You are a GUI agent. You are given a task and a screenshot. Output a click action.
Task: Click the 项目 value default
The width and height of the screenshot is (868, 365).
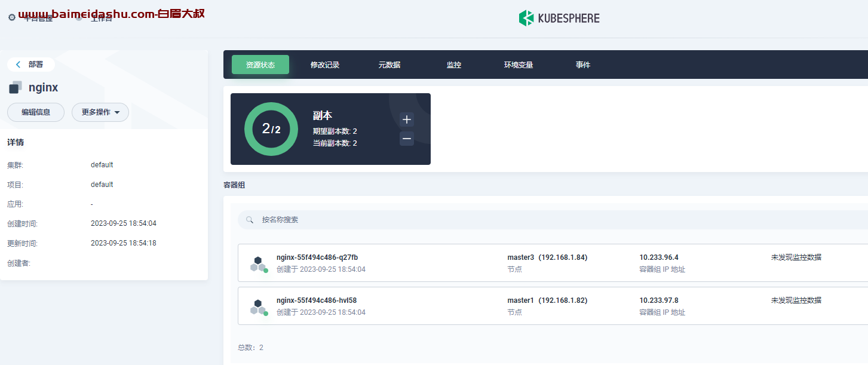102,185
